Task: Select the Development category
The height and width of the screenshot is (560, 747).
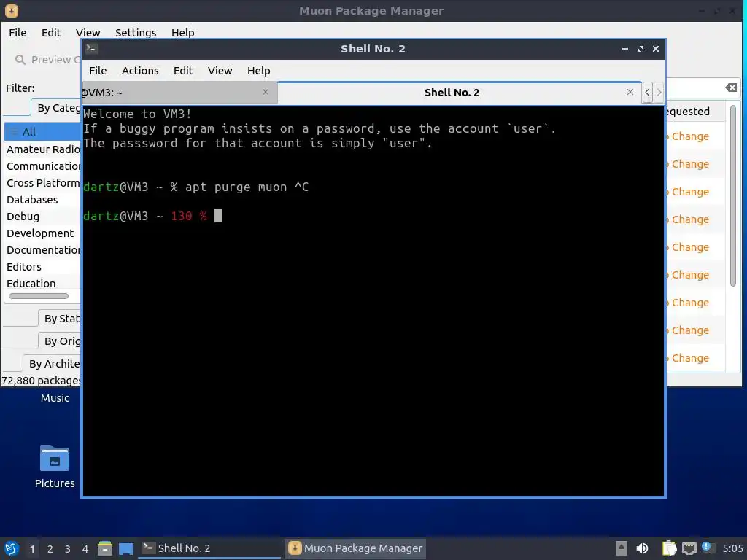Action: (x=43, y=233)
